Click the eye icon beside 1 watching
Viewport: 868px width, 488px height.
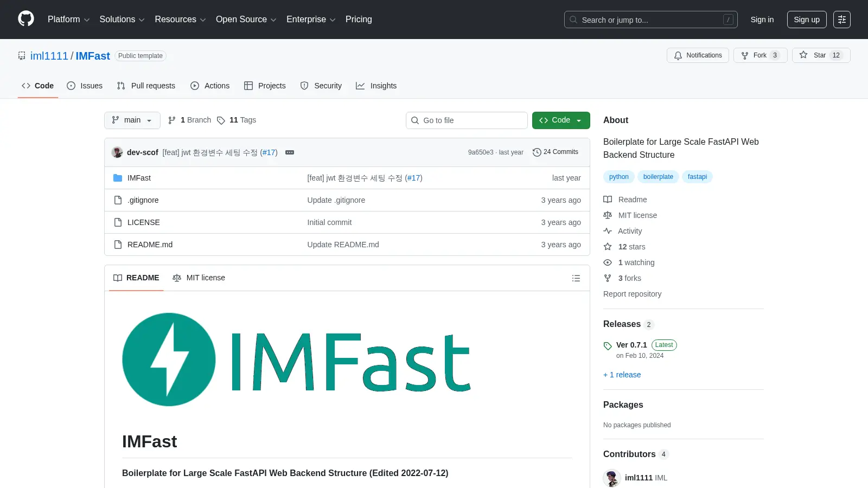(608, 262)
